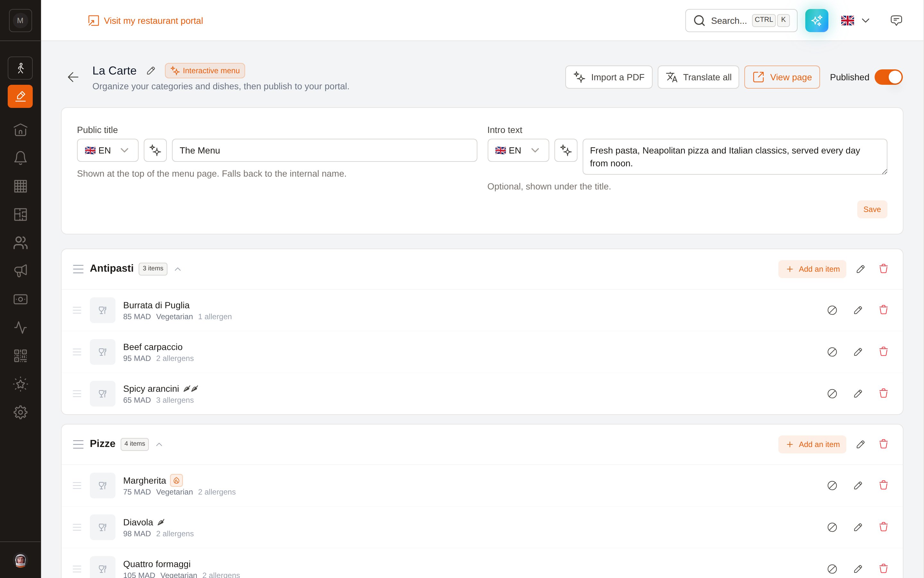The width and height of the screenshot is (924, 578).
Task: Delete the Antipasti category
Action: click(x=884, y=269)
